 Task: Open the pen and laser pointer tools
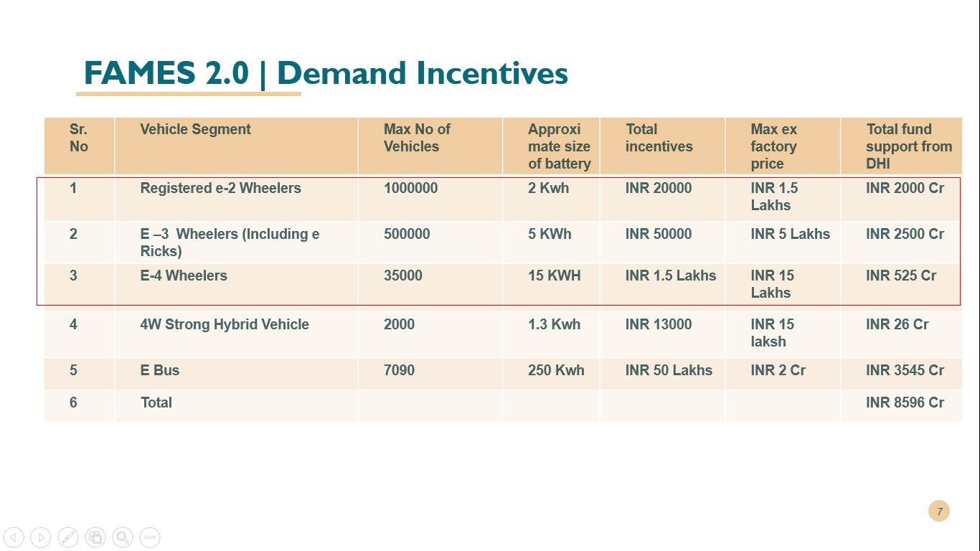pyautogui.click(x=68, y=537)
